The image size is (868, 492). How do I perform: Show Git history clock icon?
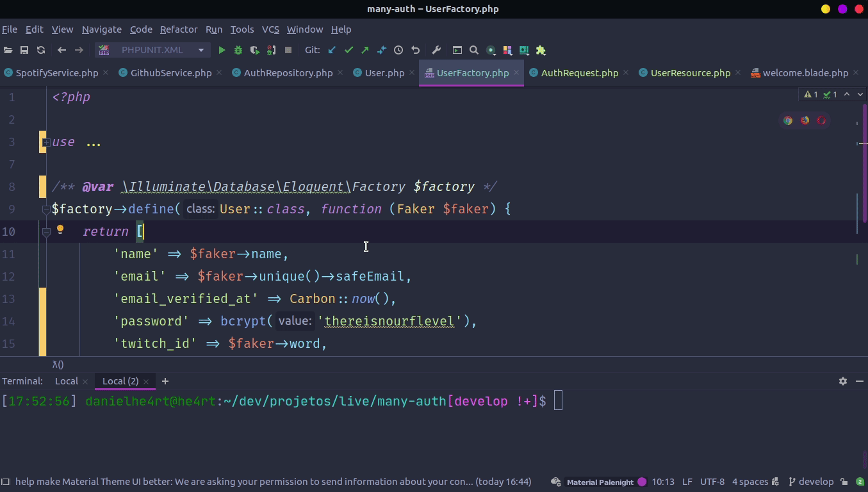pyautogui.click(x=398, y=50)
